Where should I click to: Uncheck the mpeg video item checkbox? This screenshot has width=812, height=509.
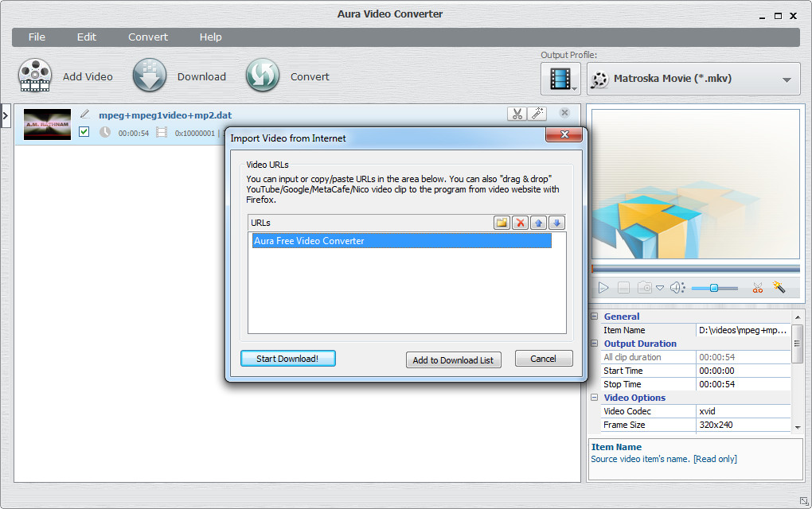[84, 132]
